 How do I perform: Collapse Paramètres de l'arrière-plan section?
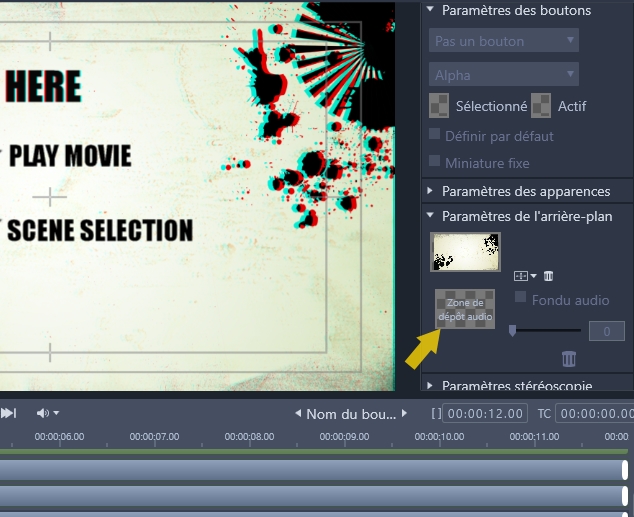(x=430, y=215)
